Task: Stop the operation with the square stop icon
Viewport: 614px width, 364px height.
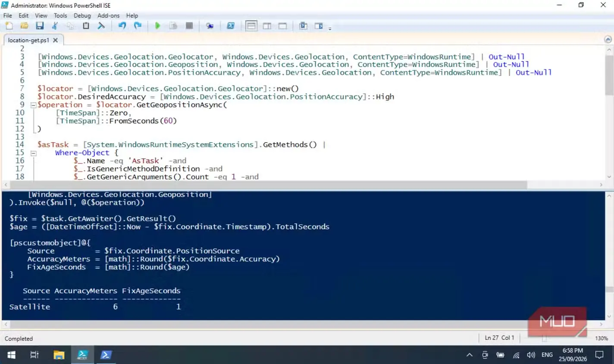Action: coord(189,26)
